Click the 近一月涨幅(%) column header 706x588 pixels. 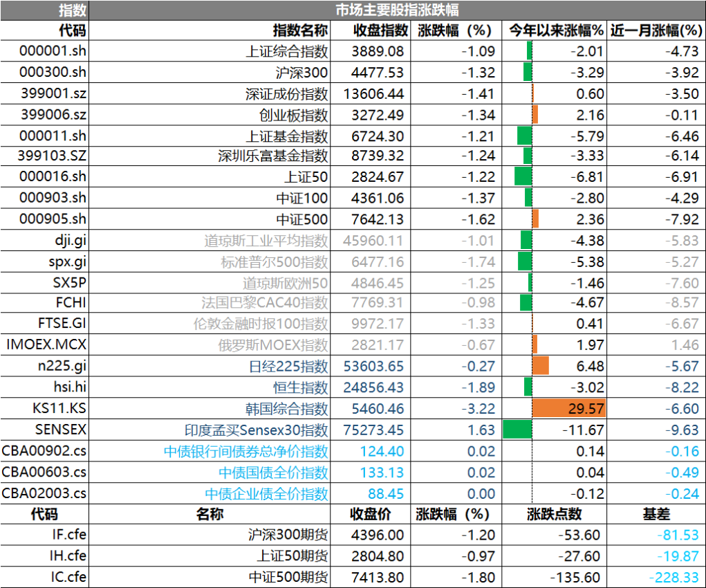(x=656, y=30)
